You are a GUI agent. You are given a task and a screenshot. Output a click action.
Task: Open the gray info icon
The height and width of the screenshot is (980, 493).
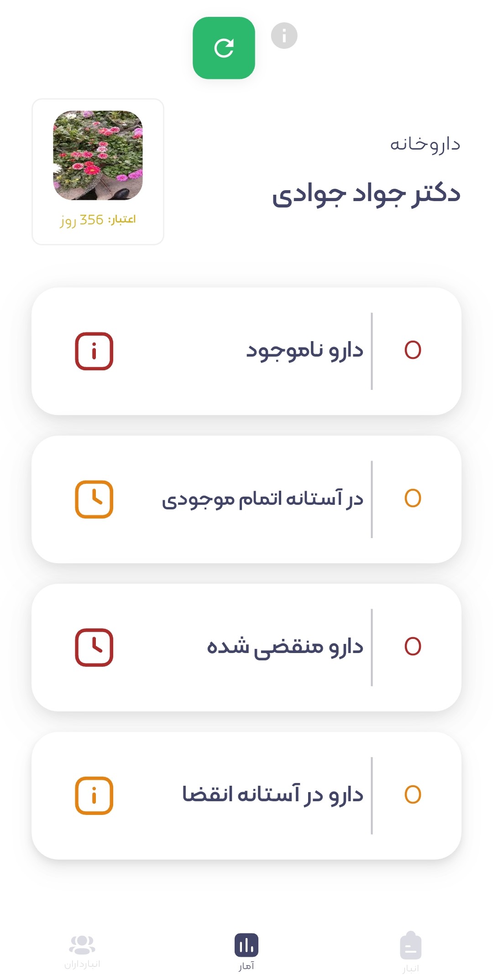(x=284, y=36)
